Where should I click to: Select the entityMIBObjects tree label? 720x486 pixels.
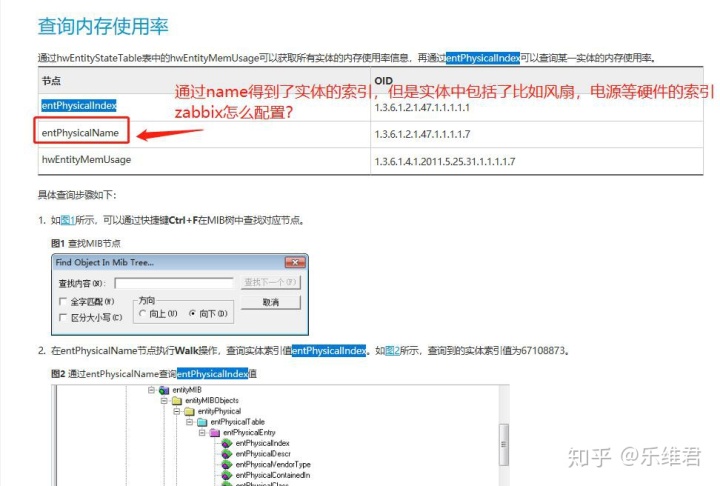click(212, 401)
